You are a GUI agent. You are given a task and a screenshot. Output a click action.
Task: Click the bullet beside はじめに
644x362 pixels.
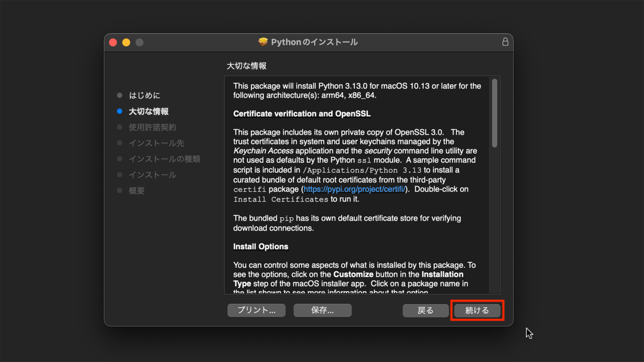[x=120, y=95]
